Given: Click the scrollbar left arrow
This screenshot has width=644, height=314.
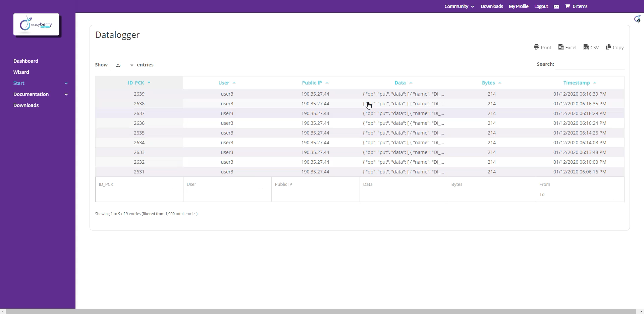Looking at the screenshot, I should (x=3, y=311).
